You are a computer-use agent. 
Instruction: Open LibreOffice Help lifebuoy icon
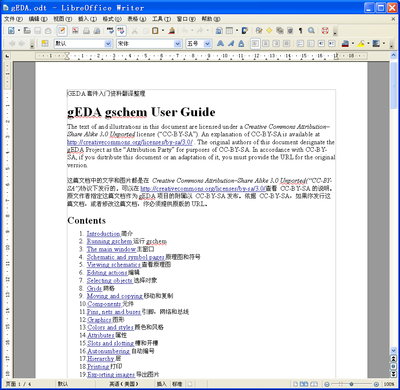coord(325,31)
